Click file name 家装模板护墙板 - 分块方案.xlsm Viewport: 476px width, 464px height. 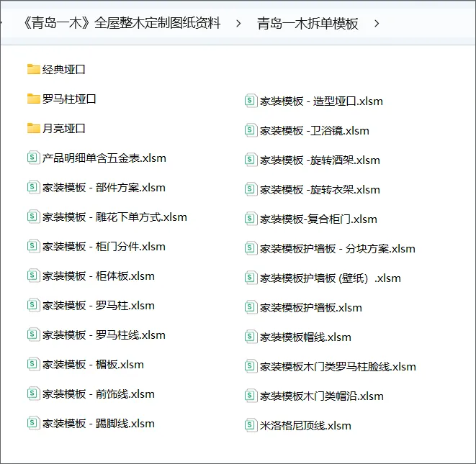click(337, 249)
